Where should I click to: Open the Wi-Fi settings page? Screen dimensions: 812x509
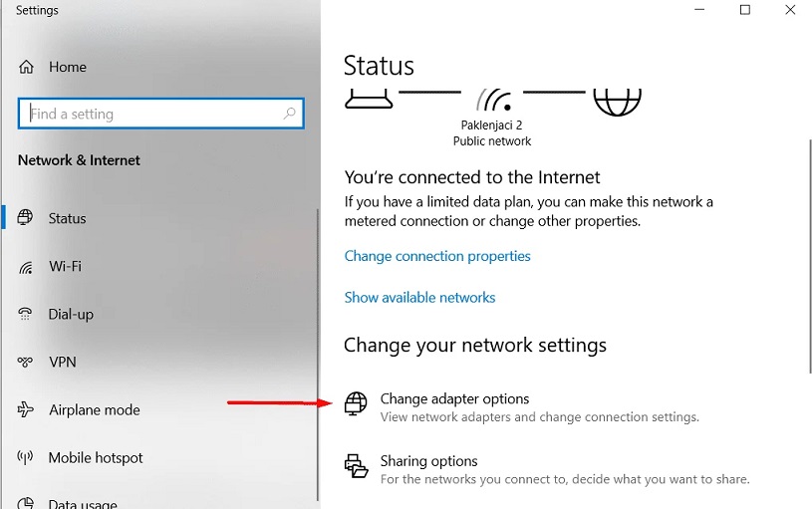pyautogui.click(x=65, y=267)
